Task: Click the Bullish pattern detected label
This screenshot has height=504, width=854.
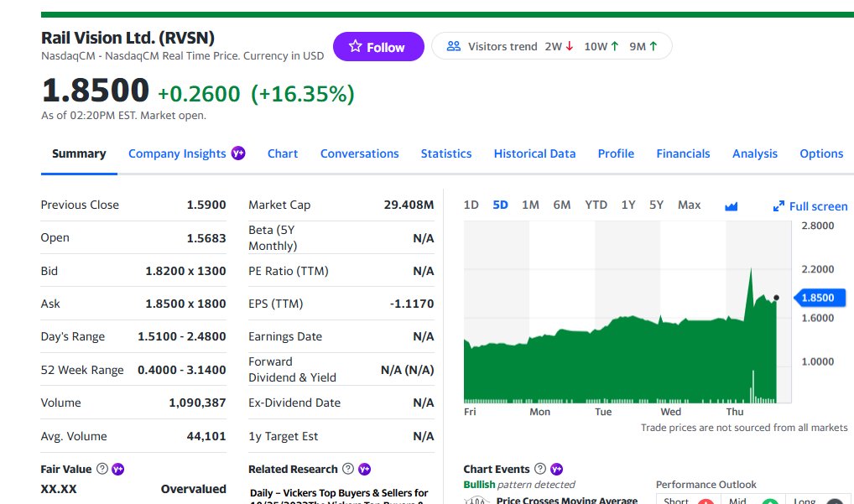Action: 519,485
